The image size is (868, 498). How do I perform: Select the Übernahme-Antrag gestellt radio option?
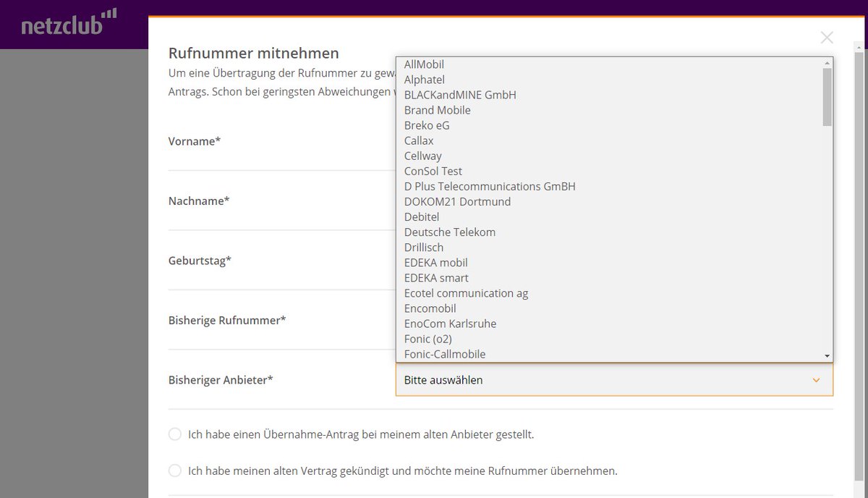coord(175,434)
